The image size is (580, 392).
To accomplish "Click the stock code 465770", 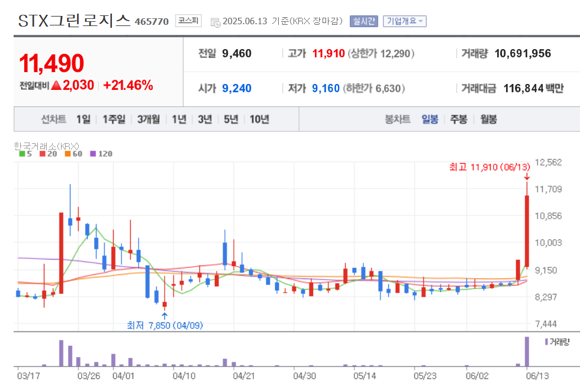I will click(152, 21).
